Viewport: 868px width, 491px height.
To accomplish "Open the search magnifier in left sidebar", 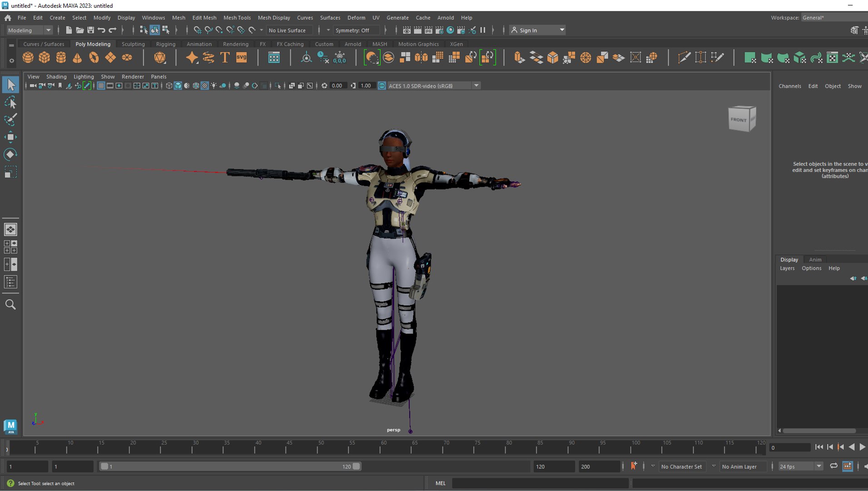I will tap(10, 304).
